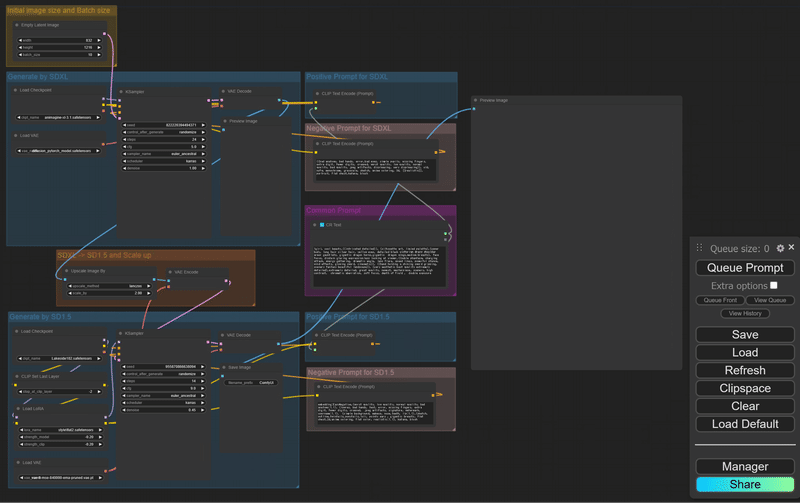Collapse the SD1.5 Load VAE node dot
The height and width of the screenshot is (503, 800).
click(x=18, y=463)
